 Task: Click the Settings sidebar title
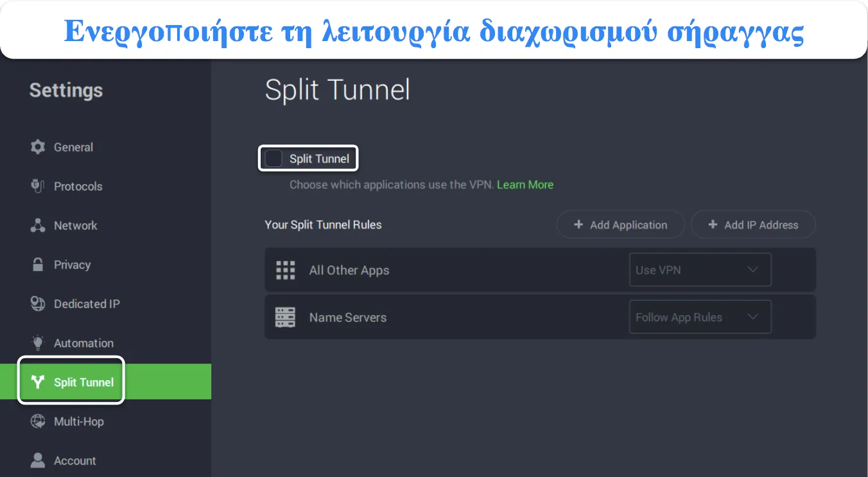[x=66, y=90]
